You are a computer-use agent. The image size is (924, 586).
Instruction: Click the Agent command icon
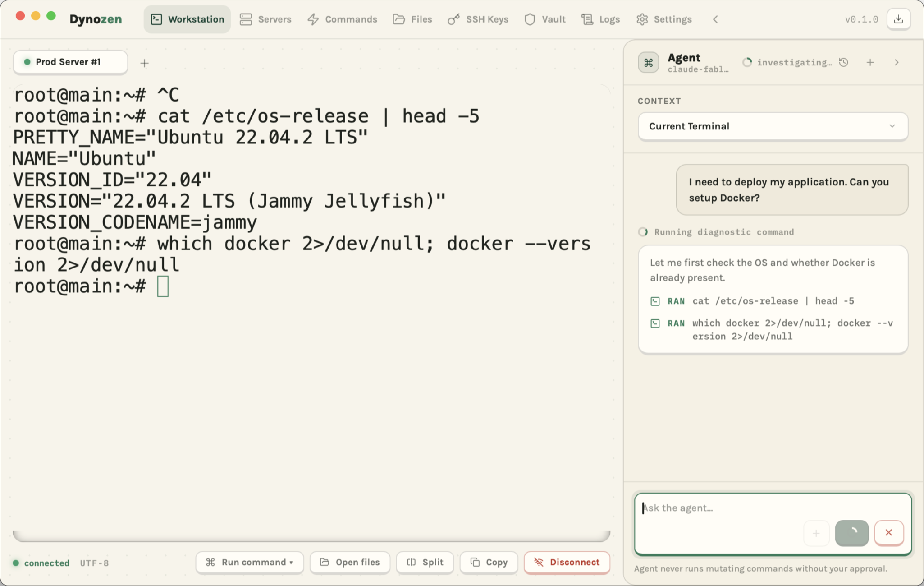click(x=648, y=62)
